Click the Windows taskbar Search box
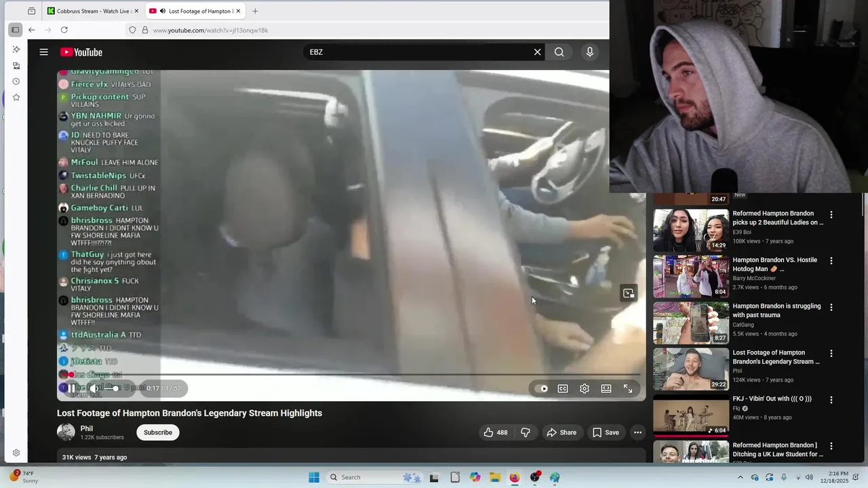This screenshot has width=868, height=488. pyautogui.click(x=373, y=477)
